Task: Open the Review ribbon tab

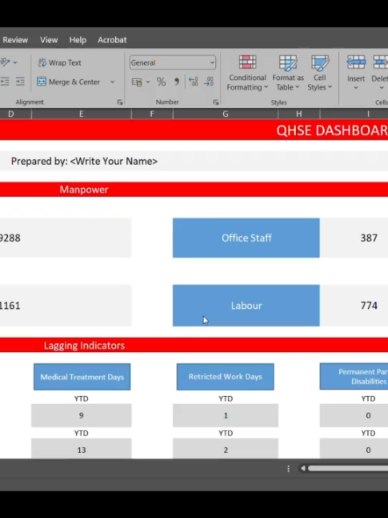Action: pyautogui.click(x=15, y=40)
